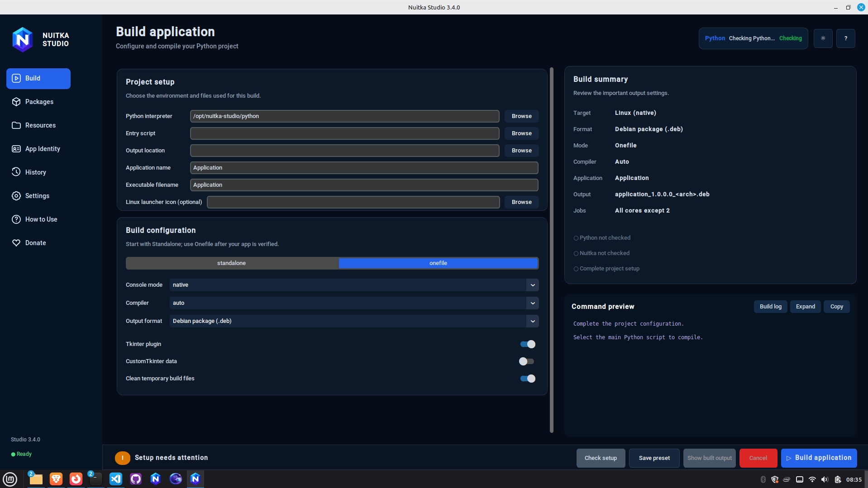Open the App Identity section
Screen dimensions: 868x488
click(x=38, y=149)
